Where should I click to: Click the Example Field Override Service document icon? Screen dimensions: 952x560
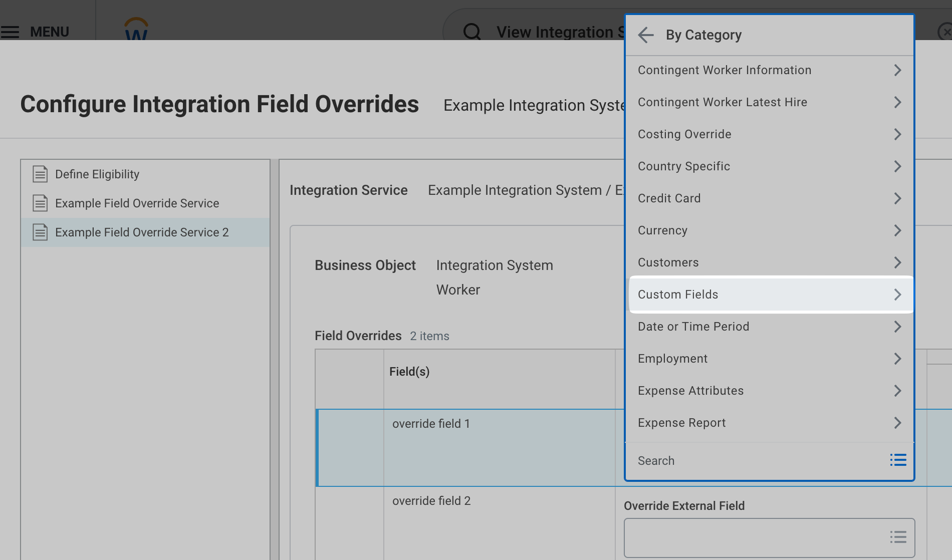coord(40,203)
